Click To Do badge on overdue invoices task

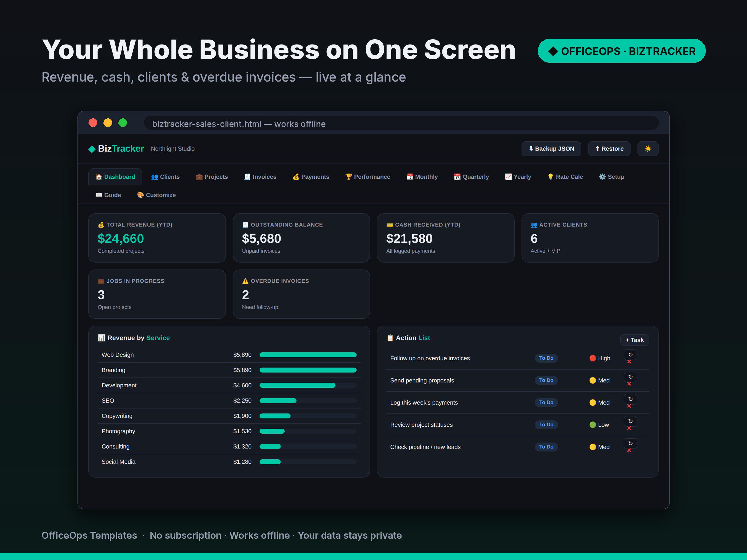(546, 358)
